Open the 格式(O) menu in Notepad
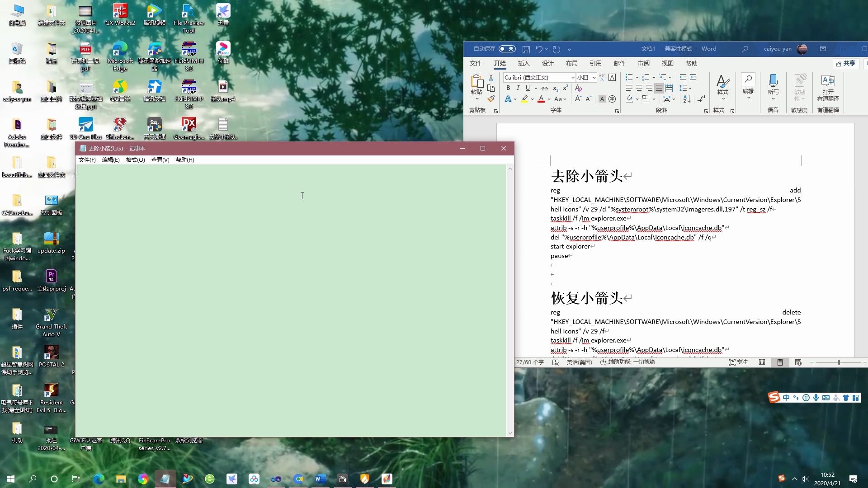868x488 pixels. click(x=135, y=160)
